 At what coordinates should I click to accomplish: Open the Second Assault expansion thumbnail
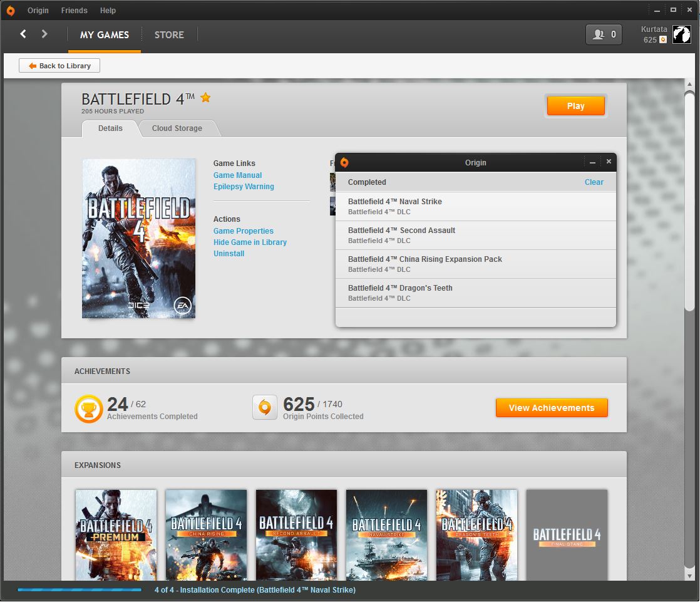tap(296, 535)
